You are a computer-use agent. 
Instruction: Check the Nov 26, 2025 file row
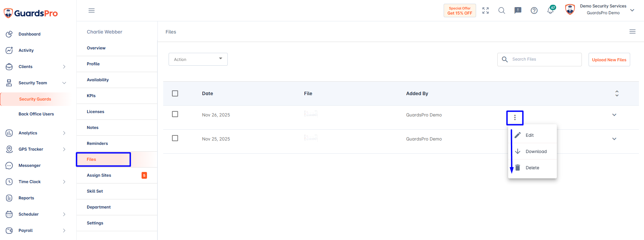[x=175, y=114]
